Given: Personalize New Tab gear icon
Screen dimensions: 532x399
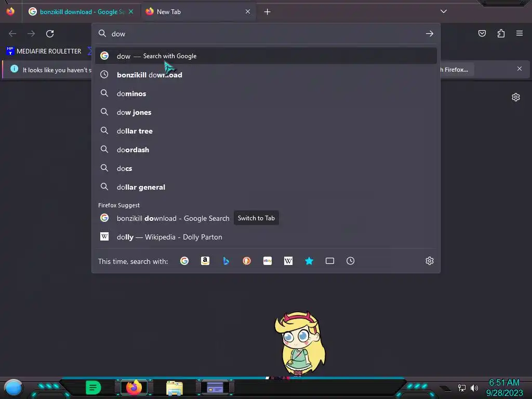Looking at the screenshot, I should [516, 97].
